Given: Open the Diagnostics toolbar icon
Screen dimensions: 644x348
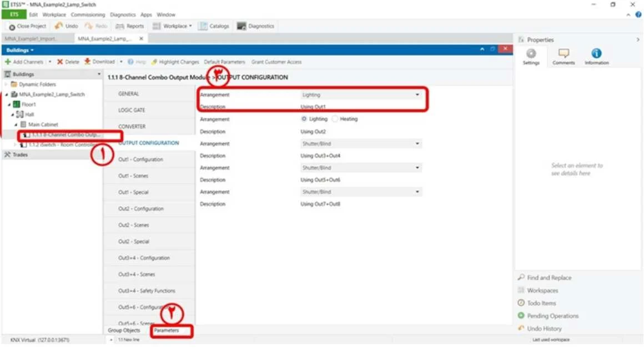Looking at the screenshot, I should 241,26.
